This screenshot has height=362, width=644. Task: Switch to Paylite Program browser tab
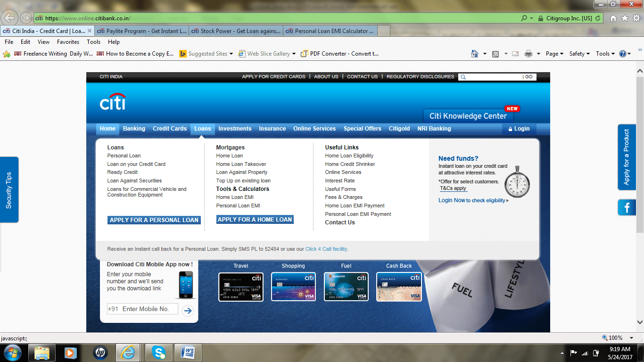point(141,31)
